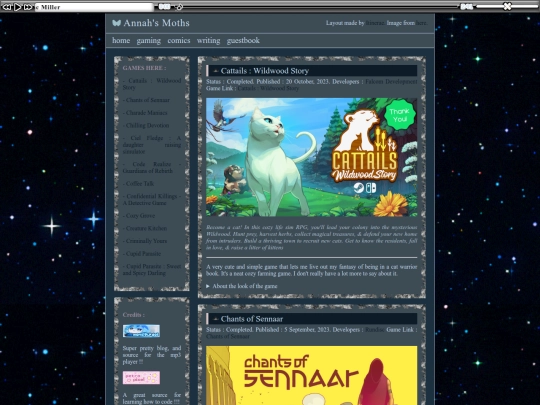Click the volume slider X-shaped handle
The image size is (540, 405).
[x=507, y=6]
